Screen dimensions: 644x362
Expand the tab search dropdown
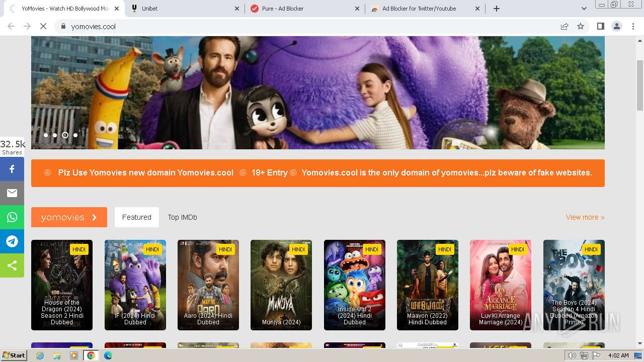[584, 9]
